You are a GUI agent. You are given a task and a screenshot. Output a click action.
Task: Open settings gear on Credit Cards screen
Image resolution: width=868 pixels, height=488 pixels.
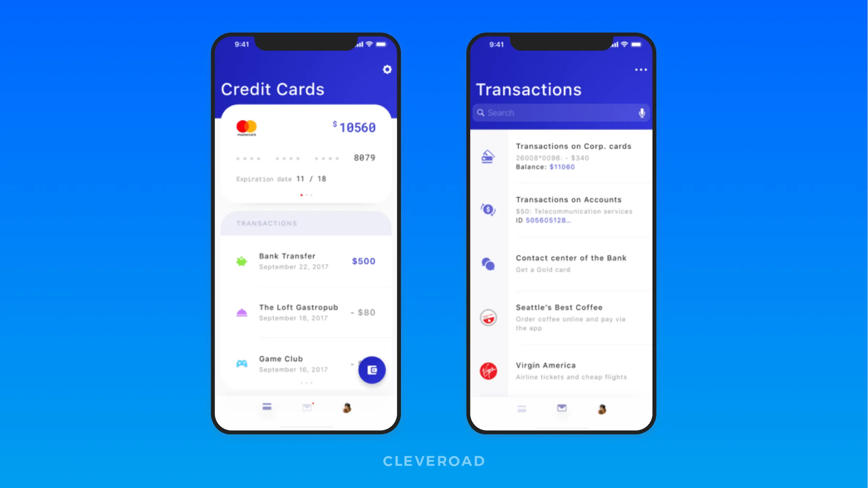[386, 70]
